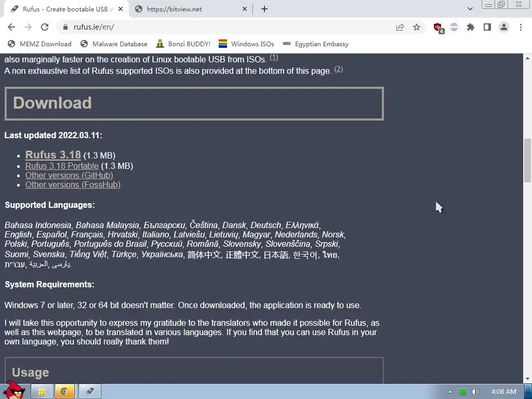Click the scrollbar up arrow
532x399 pixels.
coord(528,58)
